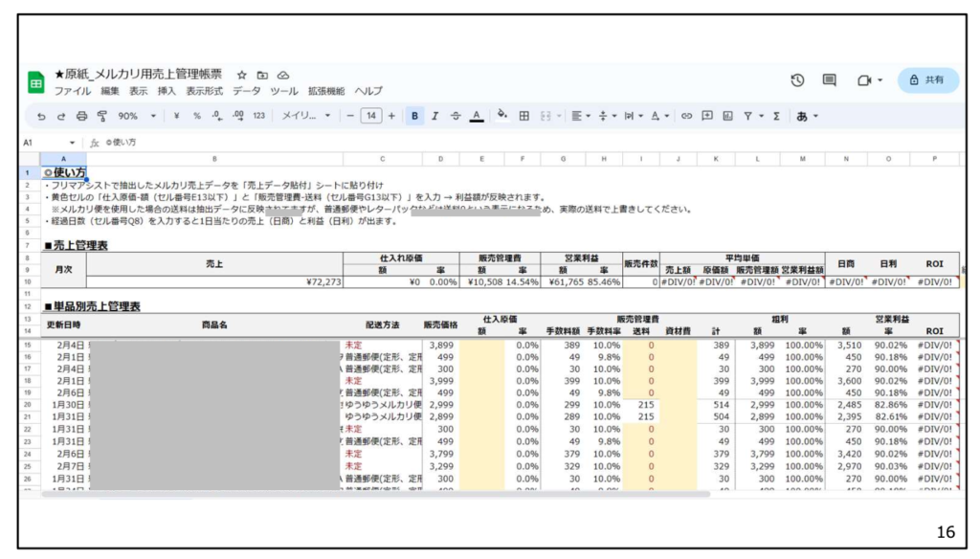
Task: Toggle bold formatting button
Action: 415,116
